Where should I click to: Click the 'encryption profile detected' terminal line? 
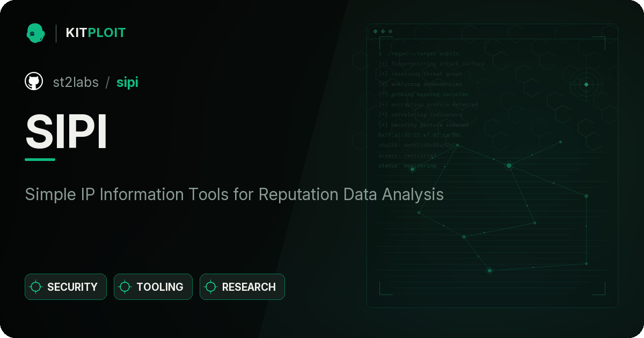tap(428, 105)
